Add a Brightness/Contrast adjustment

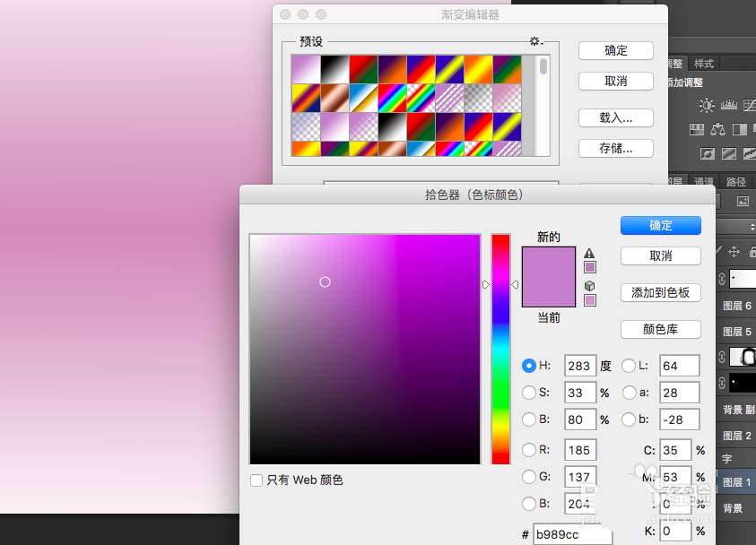tap(707, 105)
